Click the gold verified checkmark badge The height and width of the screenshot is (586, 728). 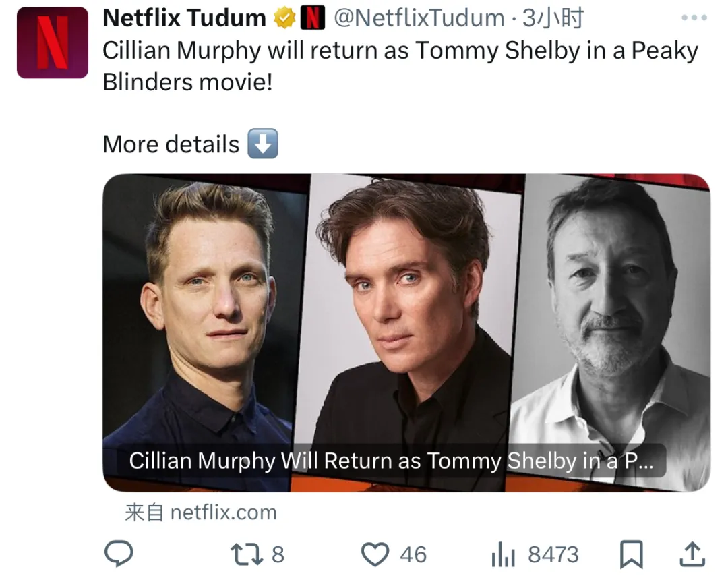click(x=284, y=19)
